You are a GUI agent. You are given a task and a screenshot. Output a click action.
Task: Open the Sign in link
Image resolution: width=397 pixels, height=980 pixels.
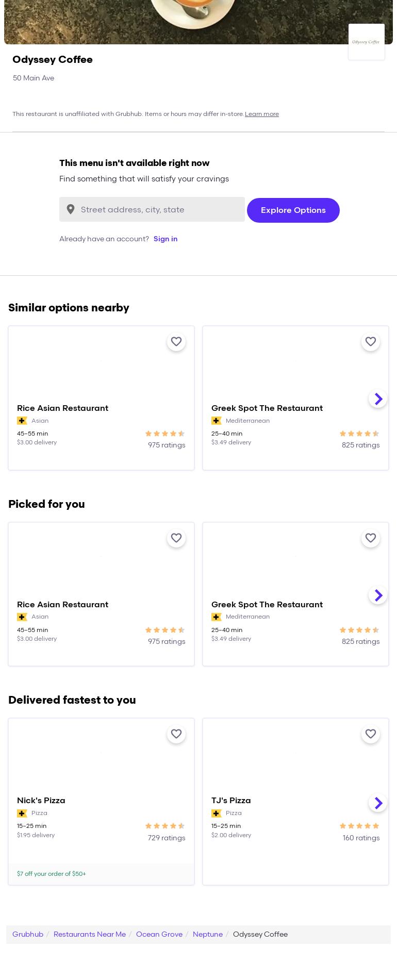[166, 239]
